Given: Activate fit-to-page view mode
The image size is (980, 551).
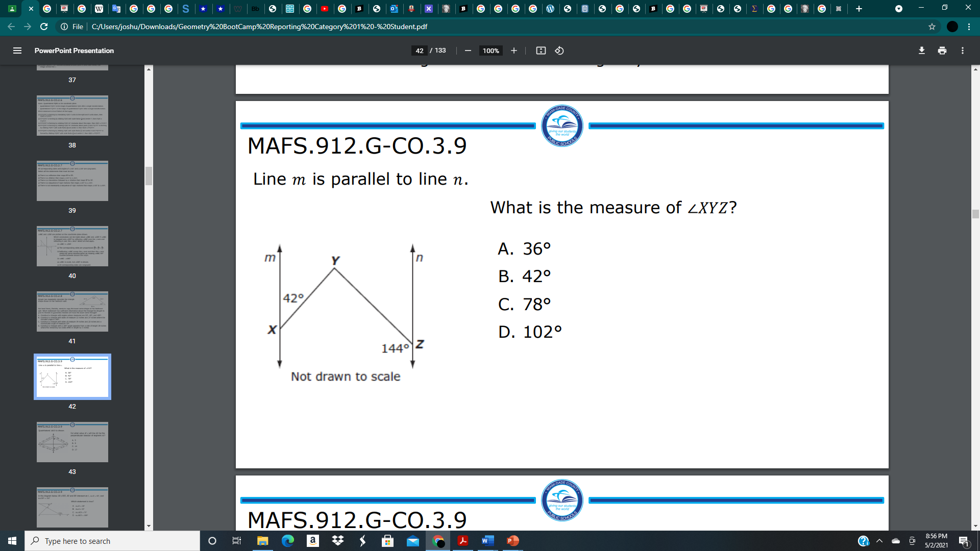Looking at the screenshot, I should tap(541, 51).
